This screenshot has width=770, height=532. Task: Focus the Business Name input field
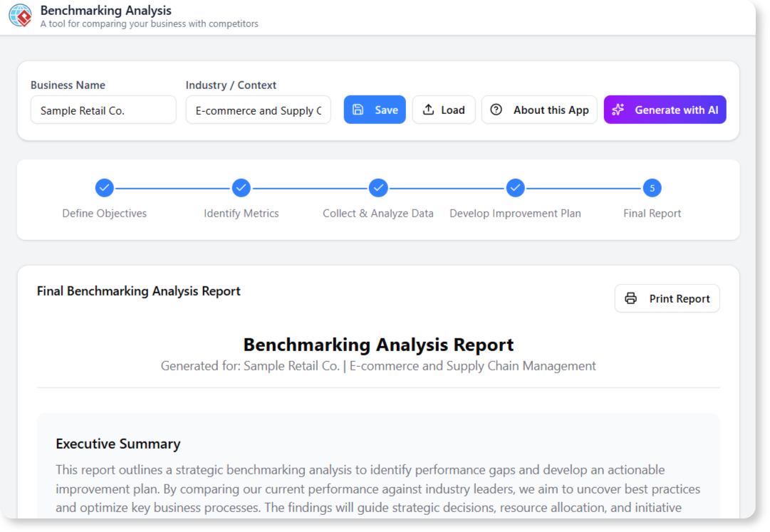(103, 110)
